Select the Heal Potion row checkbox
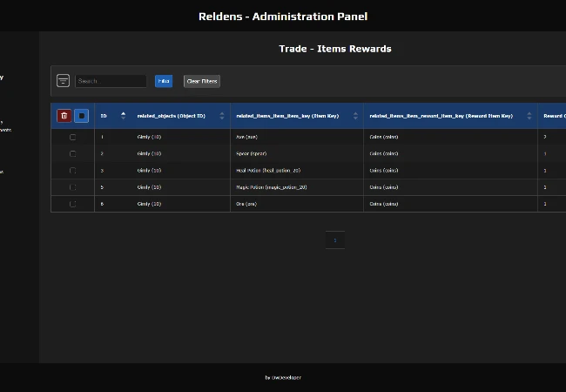Viewport: 566px width, 392px height. pos(73,171)
